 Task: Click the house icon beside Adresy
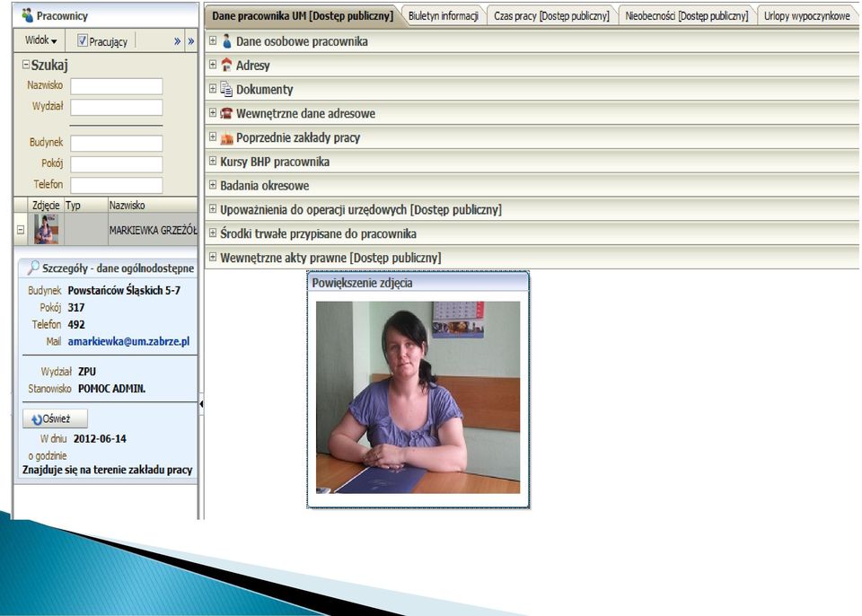[x=226, y=65]
